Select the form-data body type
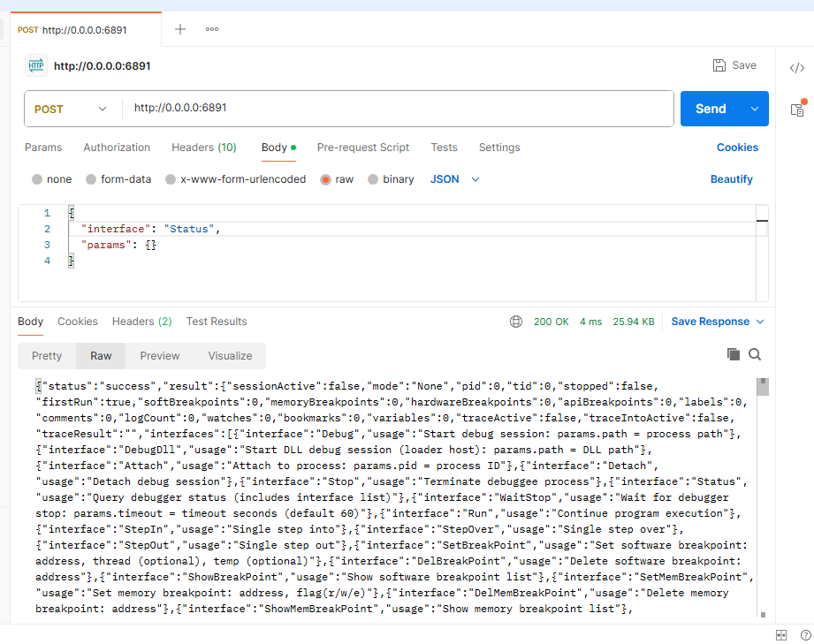 91,179
